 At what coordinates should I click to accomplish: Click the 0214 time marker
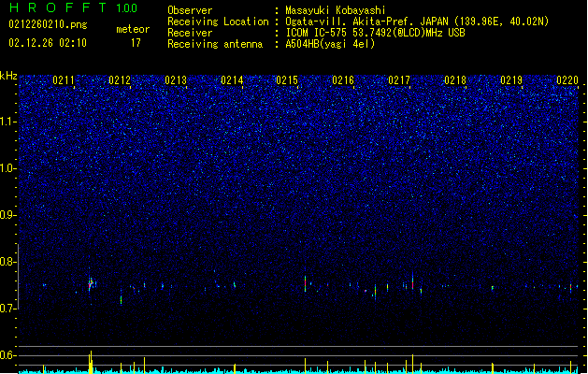click(232, 80)
